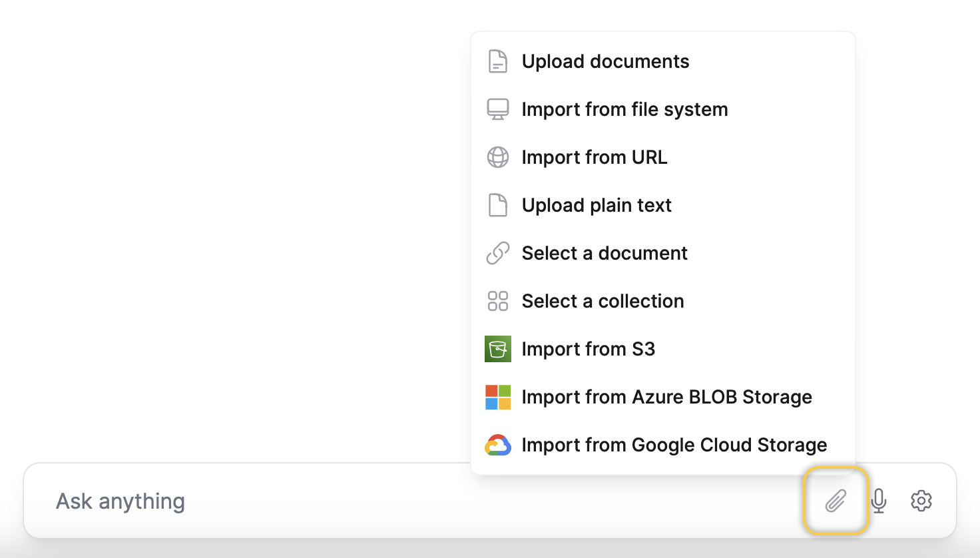The width and height of the screenshot is (980, 558).
Task: Click the Google Cloud logo icon
Action: click(498, 445)
